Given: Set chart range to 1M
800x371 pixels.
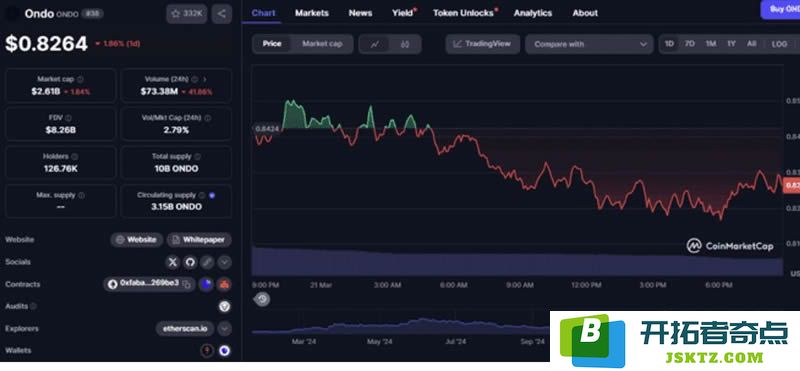Looking at the screenshot, I should (711, 44).
